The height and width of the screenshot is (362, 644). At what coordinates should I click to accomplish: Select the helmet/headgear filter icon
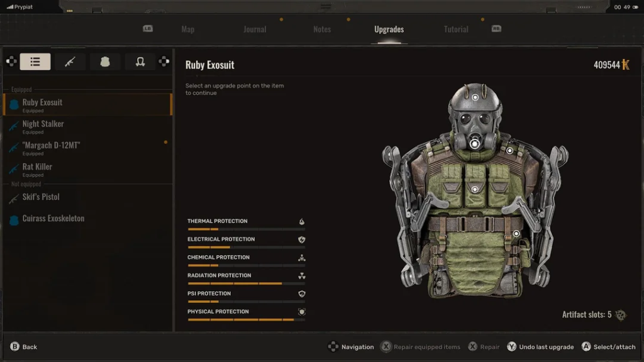140,62
